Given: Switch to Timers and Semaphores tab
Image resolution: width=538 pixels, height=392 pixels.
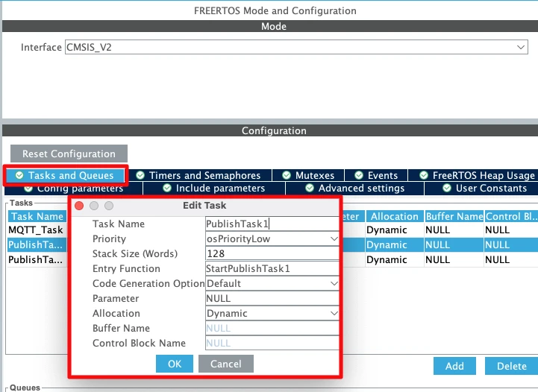Looking at the screenshot, I should pyautogui.click(x=198, y=175).
